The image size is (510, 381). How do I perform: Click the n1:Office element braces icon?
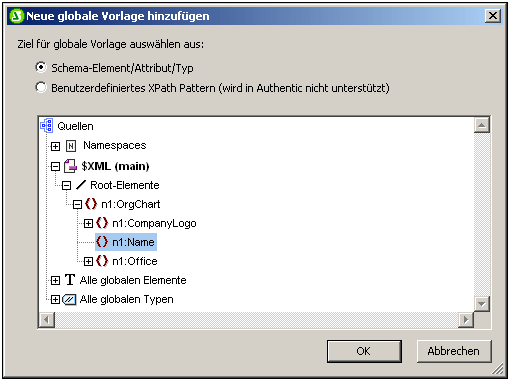coord(102,261)
